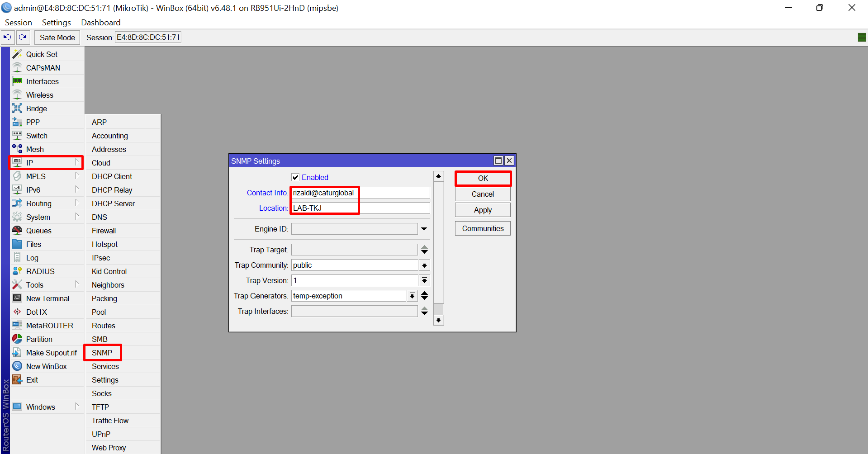The height and width of the screenshot is (454, 868).
Task: Click the Make Supout.rif icon
Action: point(17,353)
